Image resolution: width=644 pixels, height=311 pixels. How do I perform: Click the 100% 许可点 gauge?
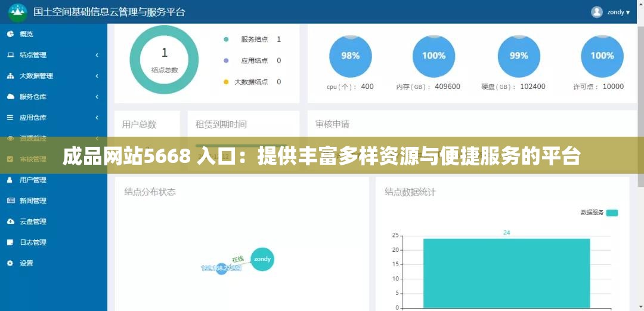(602, 56)
